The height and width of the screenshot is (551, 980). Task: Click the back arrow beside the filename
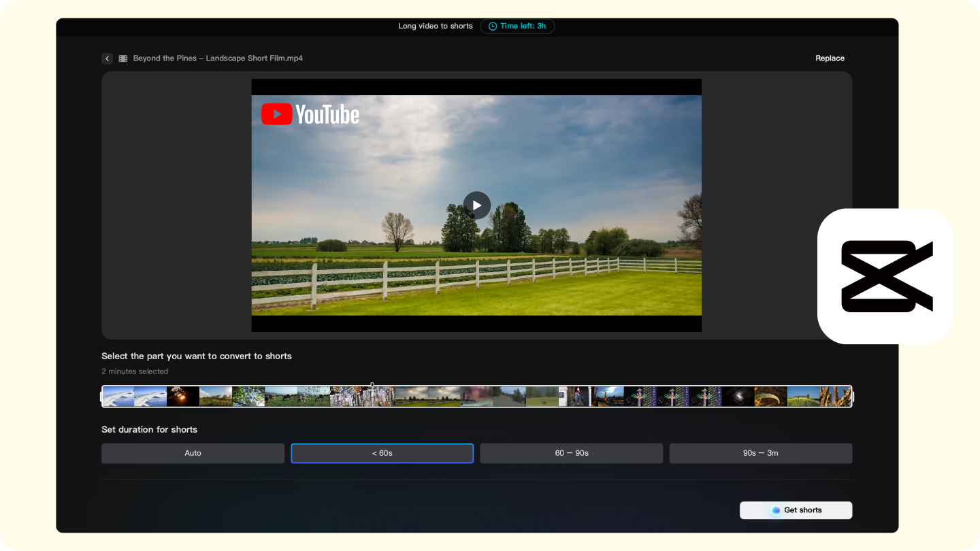(107, 59)
